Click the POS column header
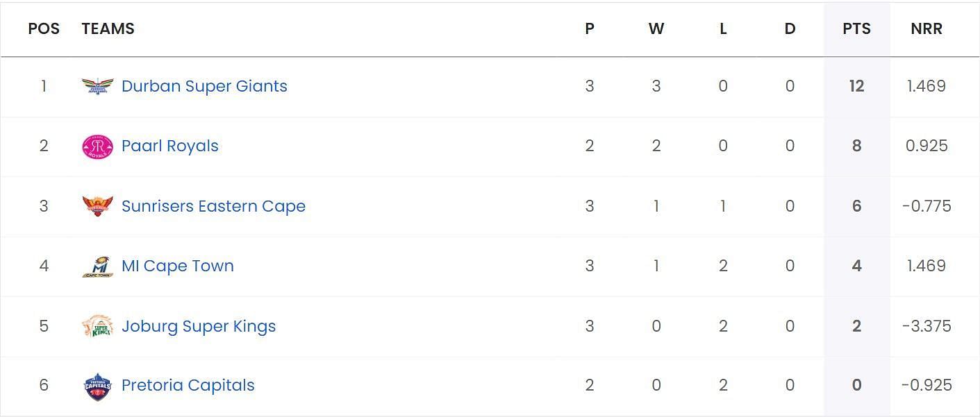 (x=44, y=29)
